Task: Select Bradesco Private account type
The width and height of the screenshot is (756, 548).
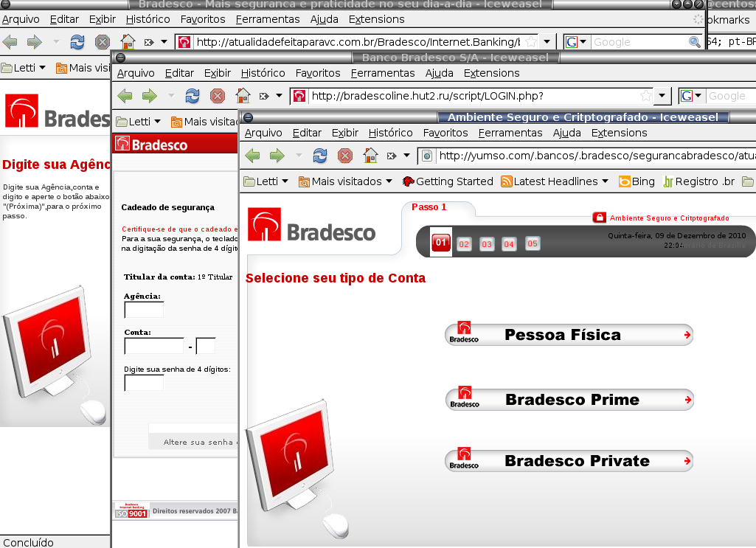Action: 569,461
